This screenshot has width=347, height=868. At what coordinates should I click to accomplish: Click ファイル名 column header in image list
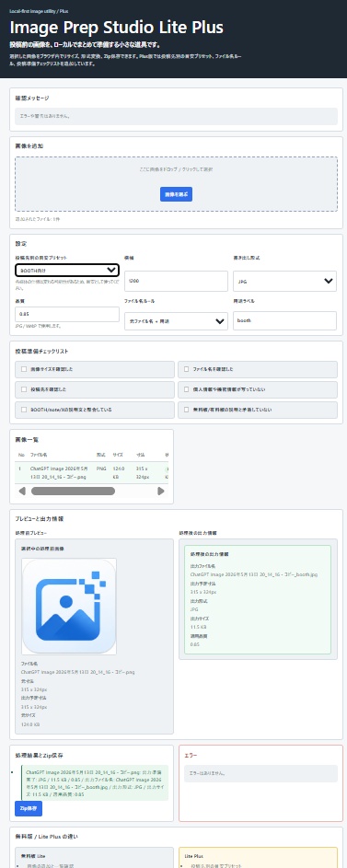pos(39,455)
